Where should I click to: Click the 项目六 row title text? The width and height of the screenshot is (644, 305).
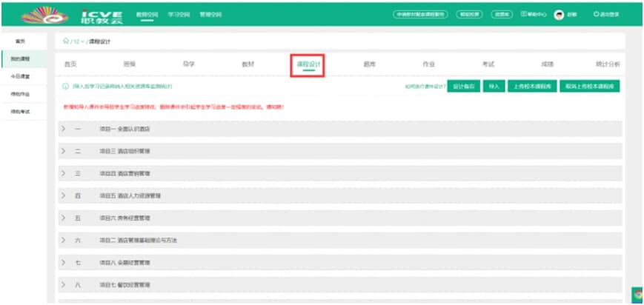click(125, 218)
